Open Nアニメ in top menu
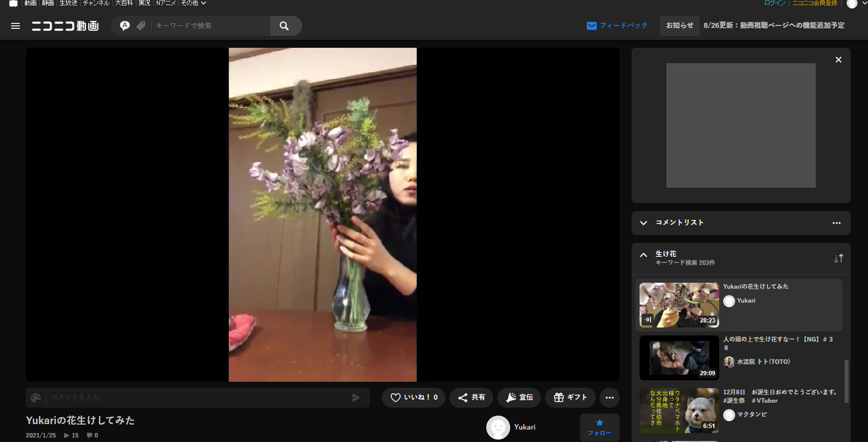 (166, 3)
